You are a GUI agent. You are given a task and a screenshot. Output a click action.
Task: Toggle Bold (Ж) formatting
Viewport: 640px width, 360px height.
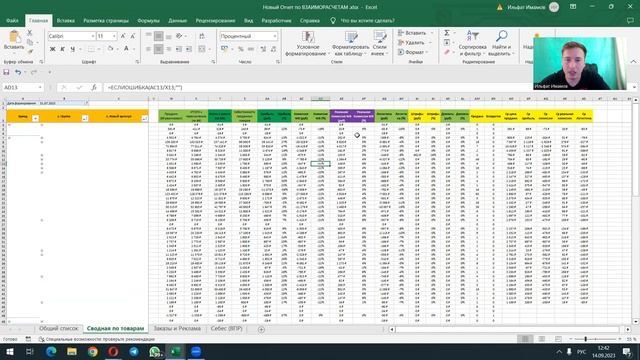pyautogui.click(x=52, y=49)
